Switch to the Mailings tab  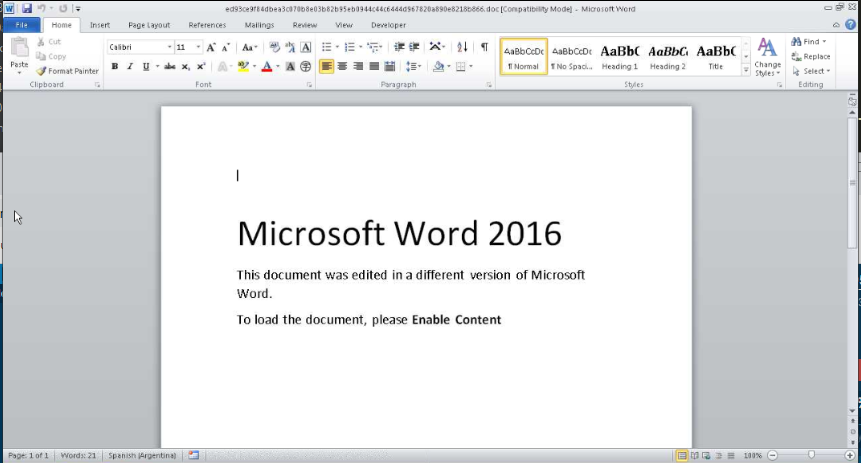259,25
